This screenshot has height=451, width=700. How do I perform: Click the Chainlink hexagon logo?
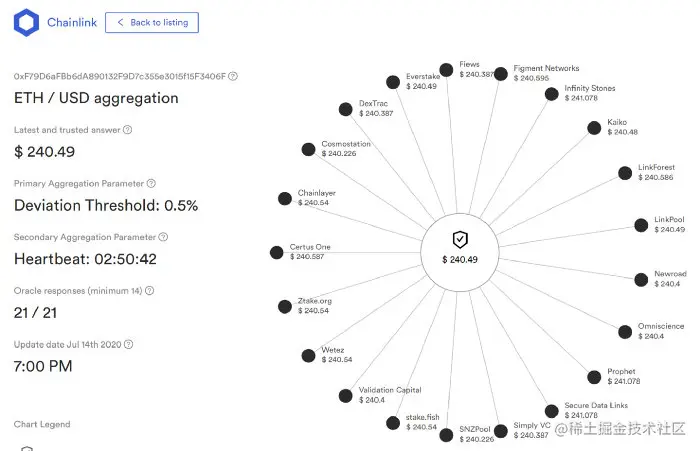(26, 22)
